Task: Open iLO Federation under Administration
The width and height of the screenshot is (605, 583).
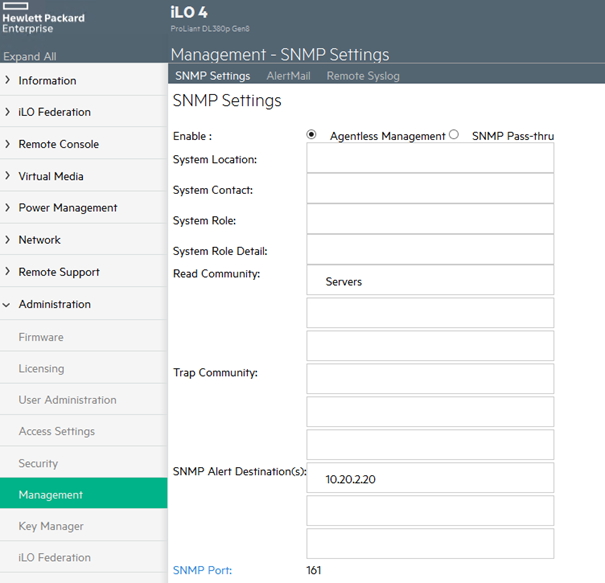Action: click(54, 557)
